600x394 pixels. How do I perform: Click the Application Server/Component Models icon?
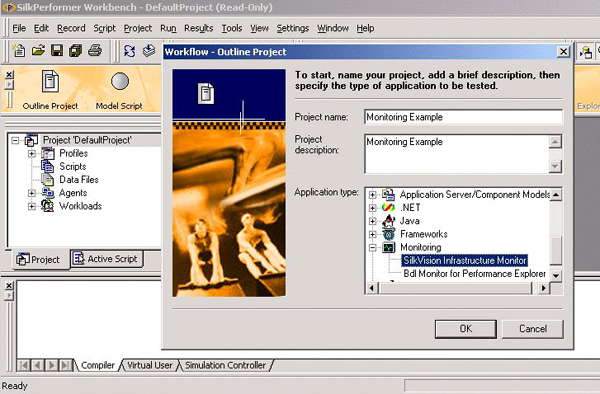pos(388,194)
